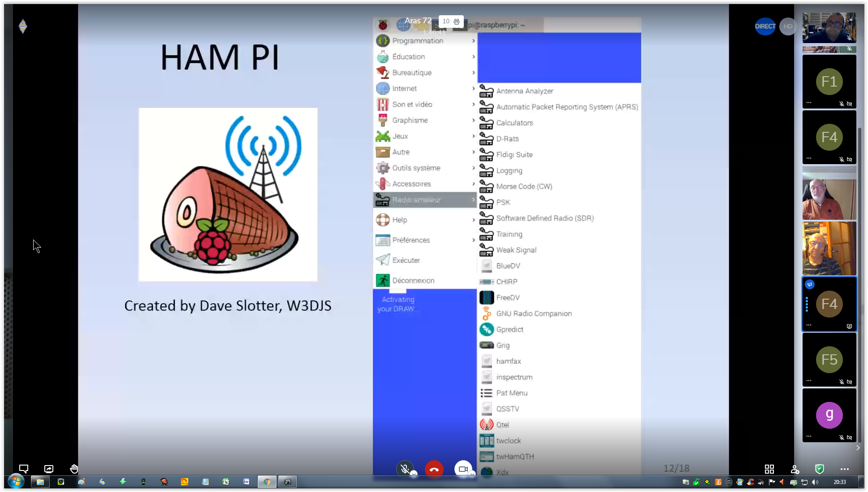Open the camera app at end of taskbar

(x=288, y=482)
